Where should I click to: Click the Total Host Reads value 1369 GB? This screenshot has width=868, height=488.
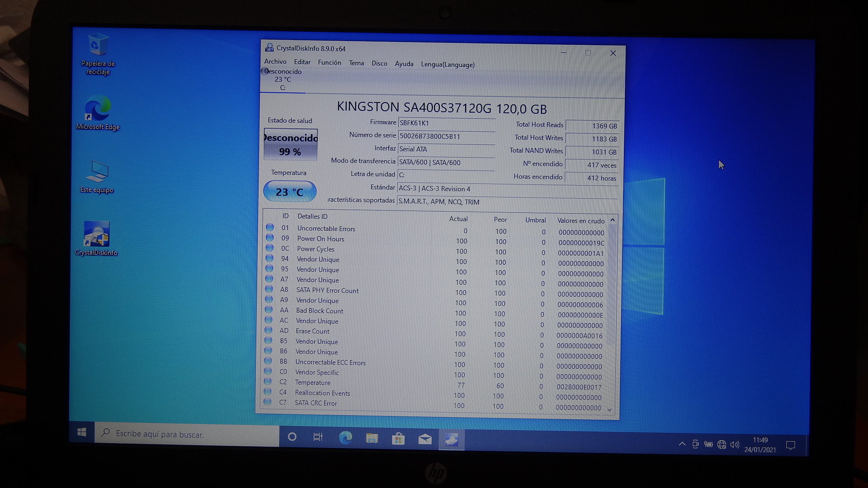592,126
